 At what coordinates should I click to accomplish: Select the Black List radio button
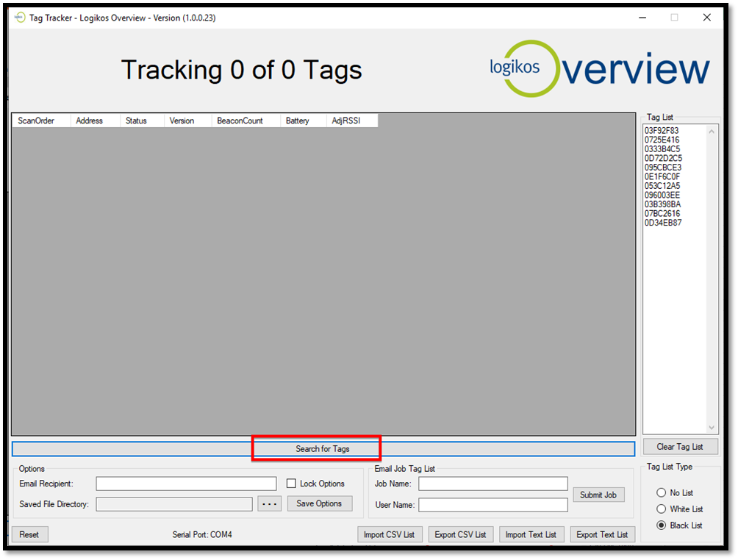pos(662,525)
